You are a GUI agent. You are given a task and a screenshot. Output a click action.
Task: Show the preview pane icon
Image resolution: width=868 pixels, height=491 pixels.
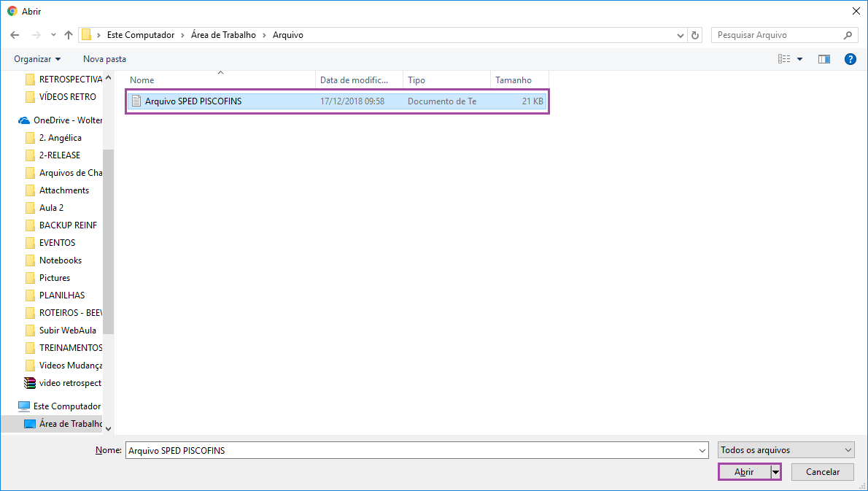824,59
